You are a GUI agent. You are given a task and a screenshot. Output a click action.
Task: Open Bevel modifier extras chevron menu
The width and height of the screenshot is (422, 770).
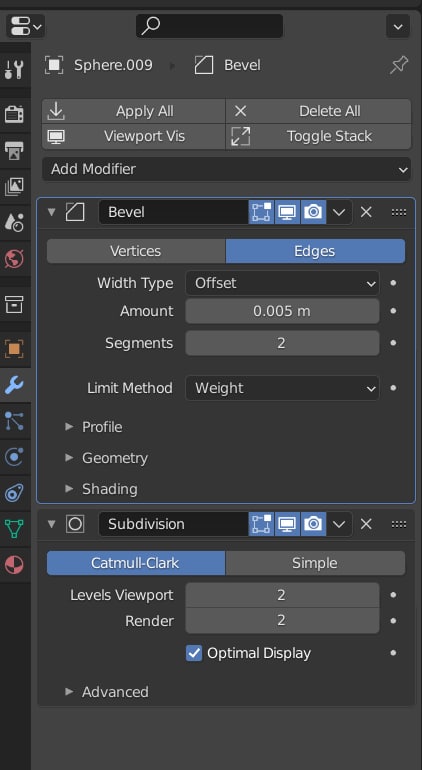click(339, 212)
